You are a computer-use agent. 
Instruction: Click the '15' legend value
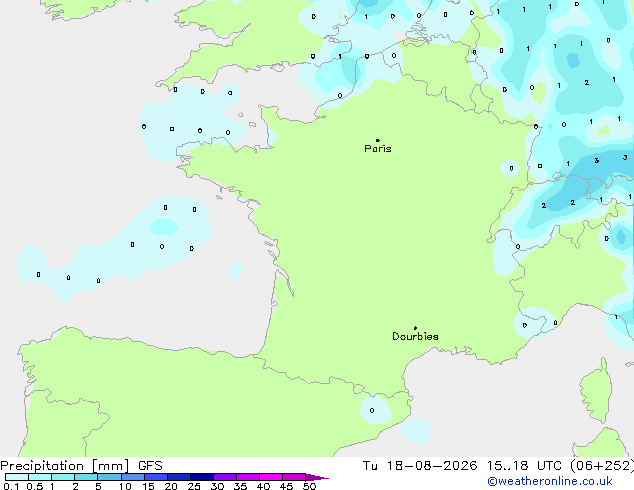pyautogui.click(x=148, y=486)
